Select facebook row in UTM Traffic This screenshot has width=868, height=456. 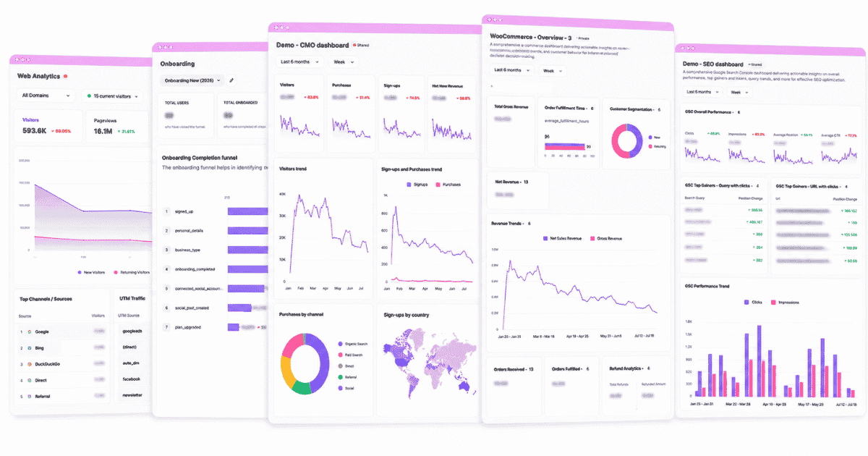[134, 379]
